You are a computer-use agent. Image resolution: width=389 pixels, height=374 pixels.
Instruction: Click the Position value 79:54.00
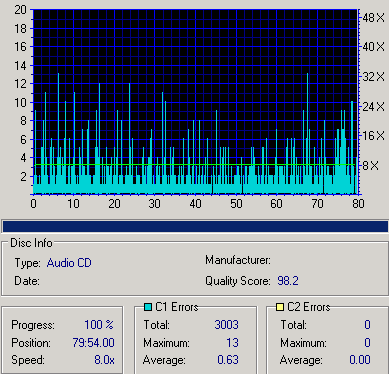pyautogui.click(x=93, y=343)
